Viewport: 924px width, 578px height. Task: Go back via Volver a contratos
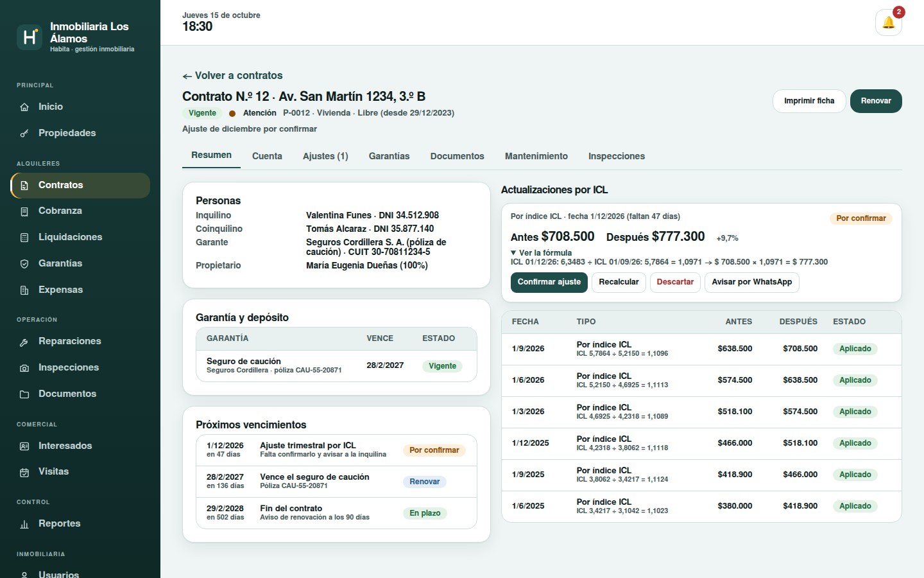pyautogui.click(x=232, y=76)
